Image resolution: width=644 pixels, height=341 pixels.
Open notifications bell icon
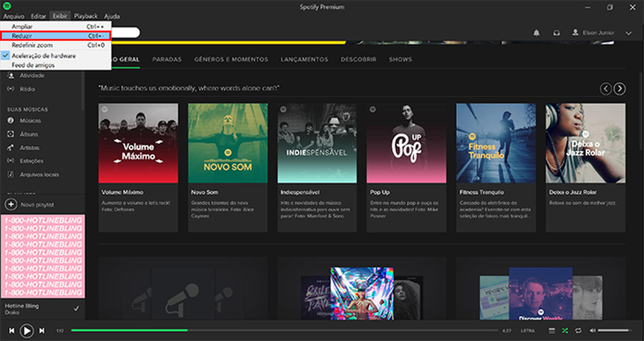(537, 33)
